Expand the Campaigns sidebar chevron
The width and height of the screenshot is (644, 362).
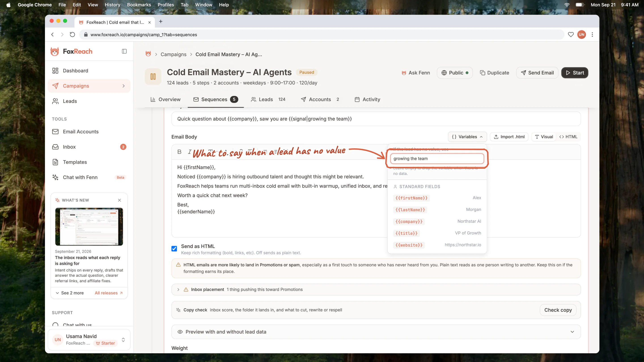[x=123, y=86]
